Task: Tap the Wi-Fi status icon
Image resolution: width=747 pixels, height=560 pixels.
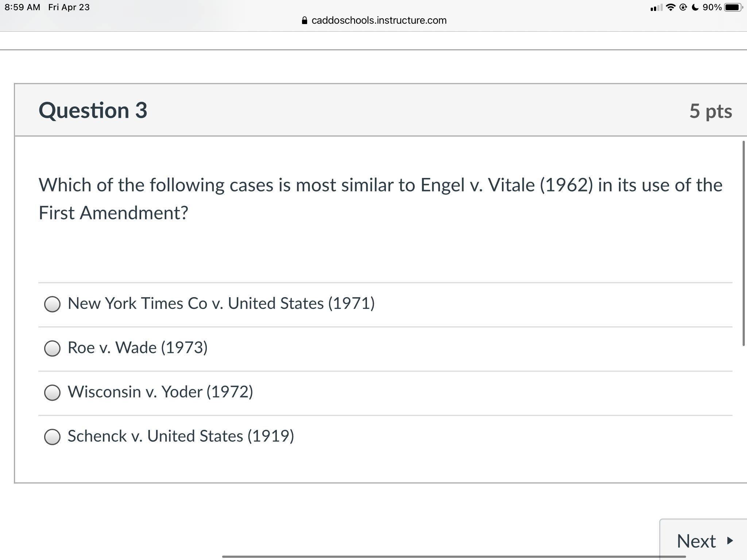Action: (x=670, y=7)
